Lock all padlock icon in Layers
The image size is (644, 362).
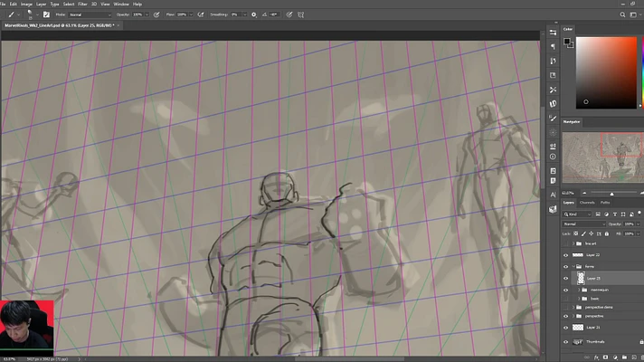point(607,233)
